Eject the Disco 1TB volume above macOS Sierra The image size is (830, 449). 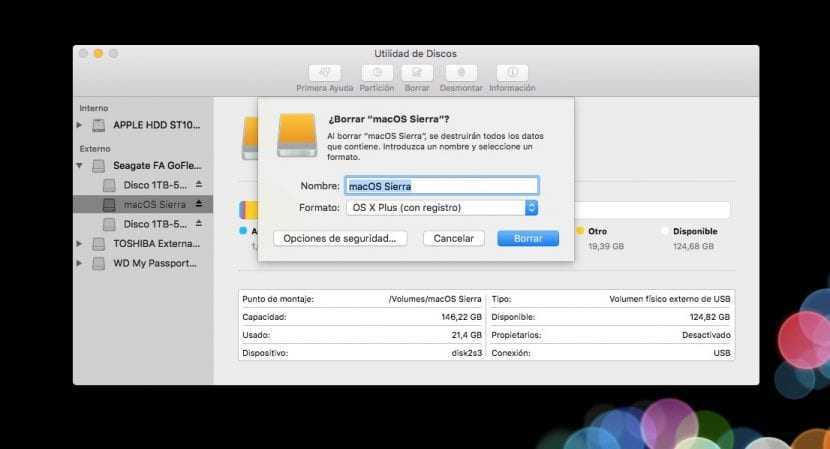(198, 185)
